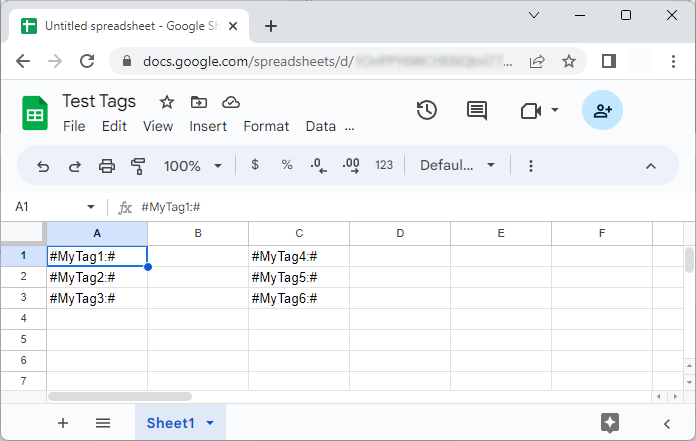Increase decimal places icon
This screenshot has height=441, width=696.
click(x=351, y=165)
